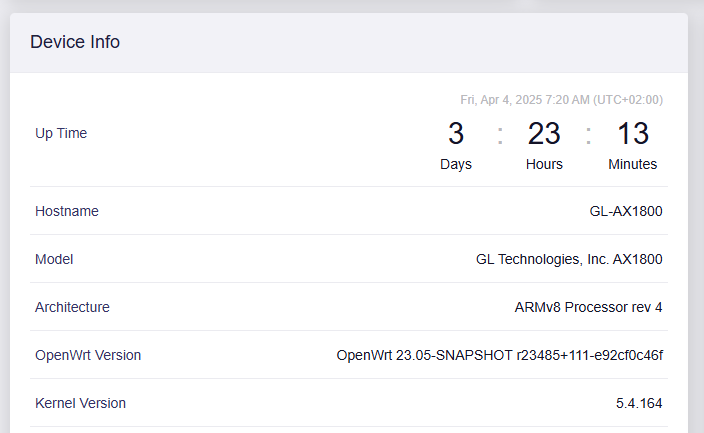Click the Minutes label under uptime
This screenshot has height=433, width=704.
tap(633, 164)
